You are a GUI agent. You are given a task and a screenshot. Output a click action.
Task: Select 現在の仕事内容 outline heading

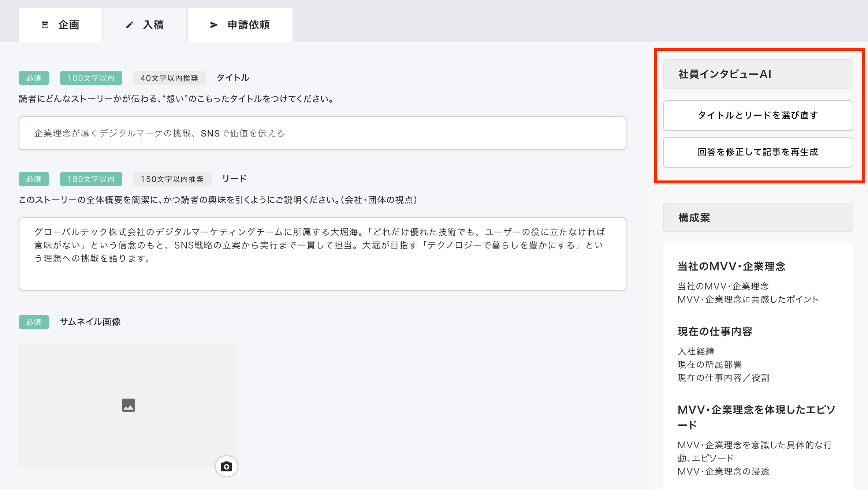(x=715, y=332)
